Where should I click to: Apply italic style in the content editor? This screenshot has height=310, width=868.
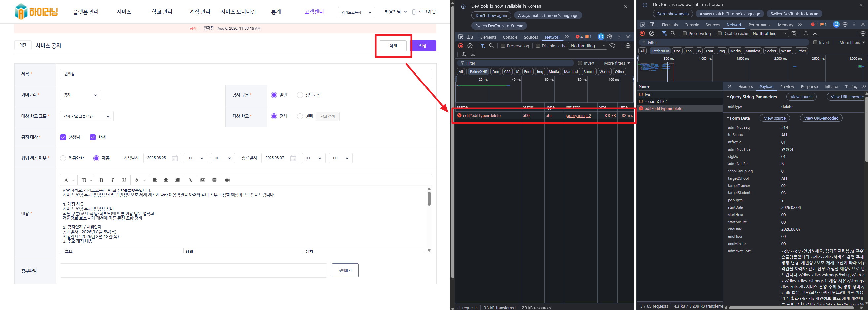tap(113, 180)
